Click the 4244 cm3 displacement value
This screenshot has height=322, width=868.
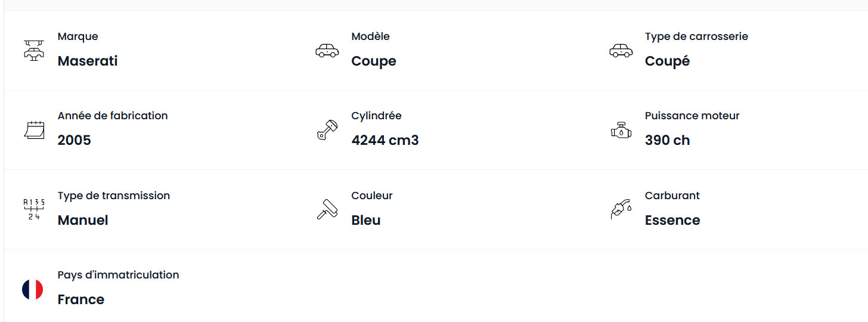(385, 140)
